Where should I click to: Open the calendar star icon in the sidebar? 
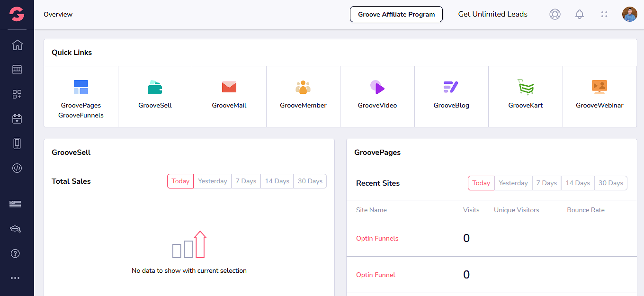tap(17, 119)
